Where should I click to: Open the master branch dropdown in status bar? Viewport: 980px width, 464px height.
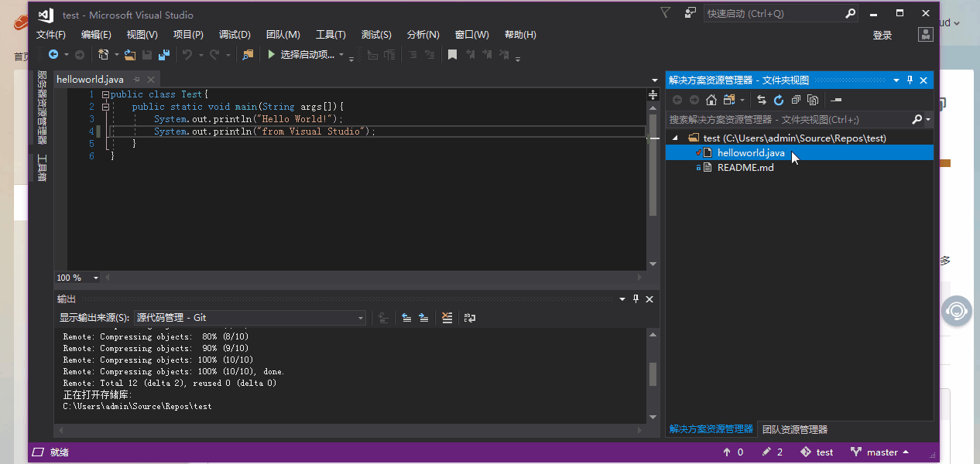[879, 452]
